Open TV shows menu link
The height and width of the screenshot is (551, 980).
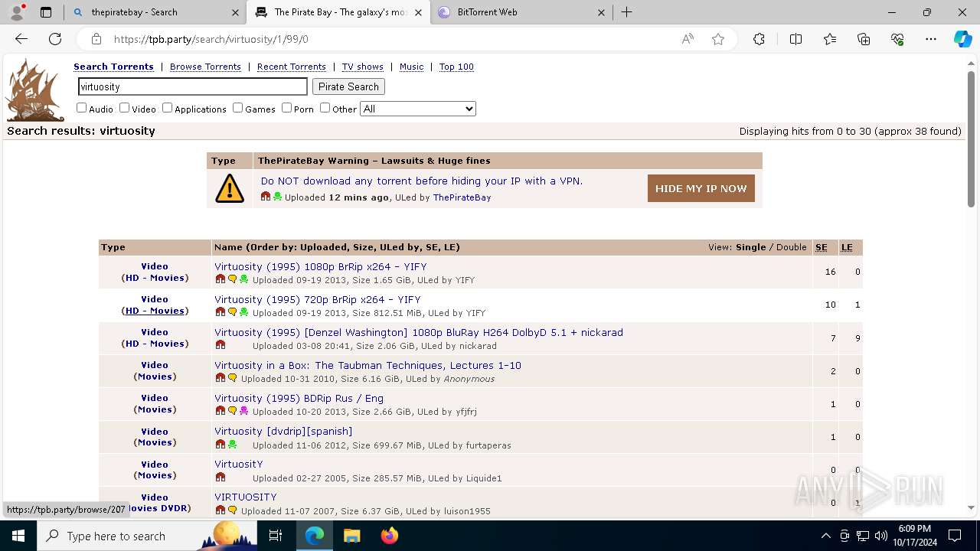point(362,67)
